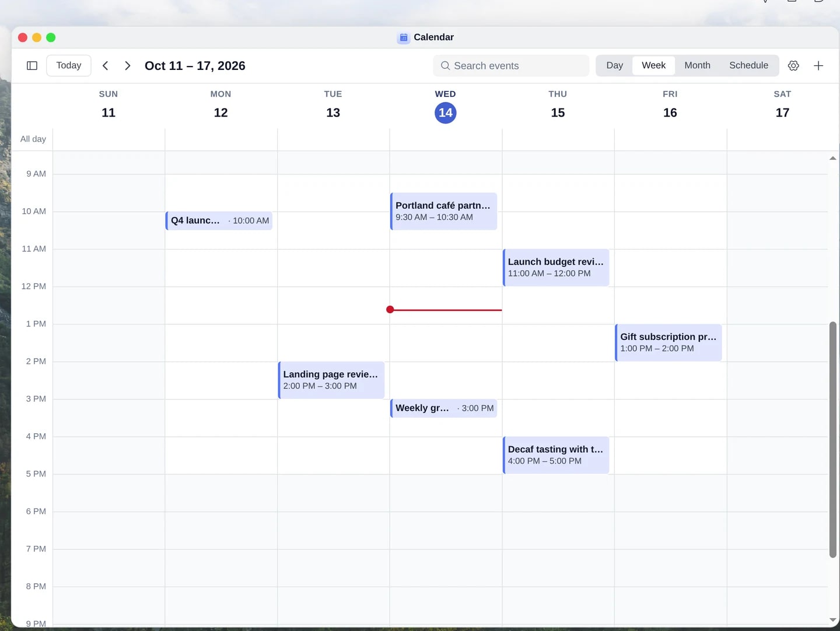The height and width of the screenshot is (631, 840).
Task: Toggle the sidebar panel icon
Action: coord(32,66)
